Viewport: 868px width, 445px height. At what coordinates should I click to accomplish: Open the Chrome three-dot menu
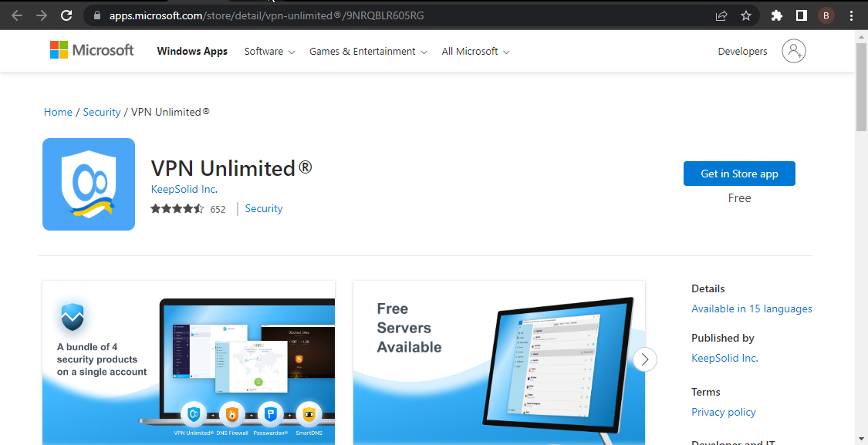click(x=851, y=15)
